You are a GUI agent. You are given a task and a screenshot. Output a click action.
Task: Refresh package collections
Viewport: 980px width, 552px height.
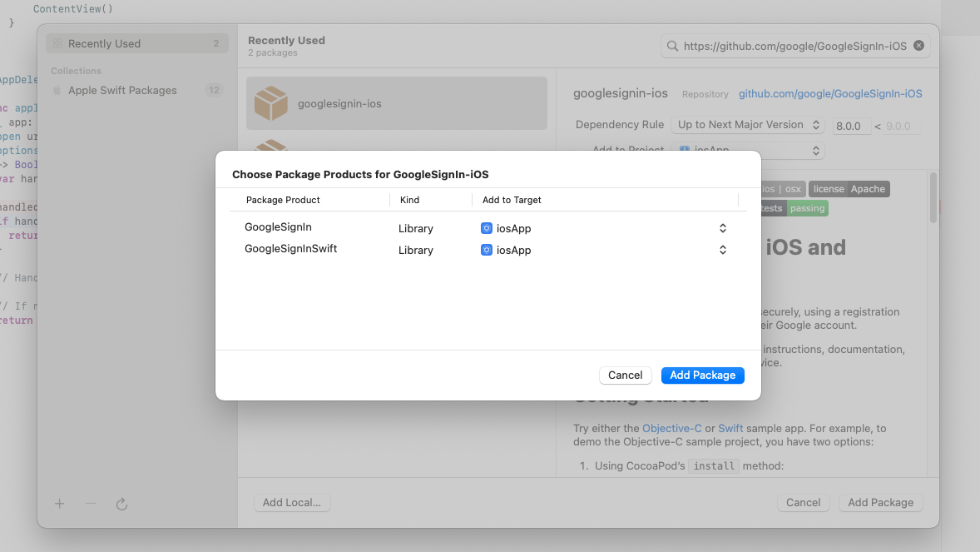(x=121, y=504)
